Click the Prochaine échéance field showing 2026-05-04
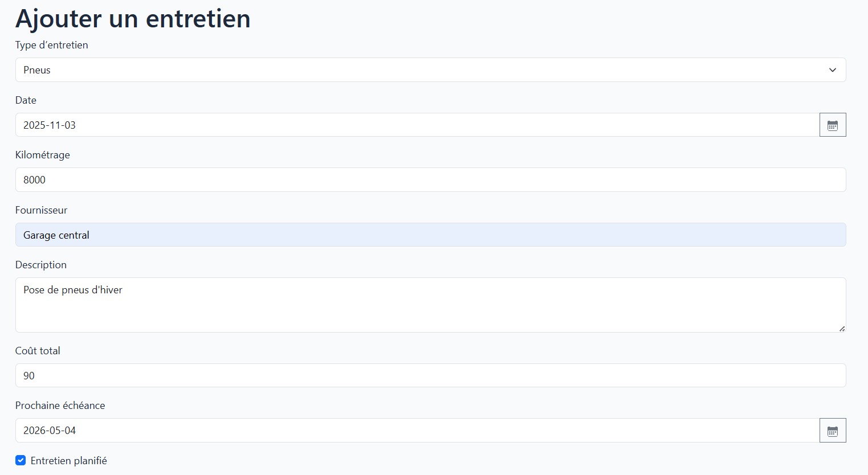This screenshot has width=868, height=475. 399,430
